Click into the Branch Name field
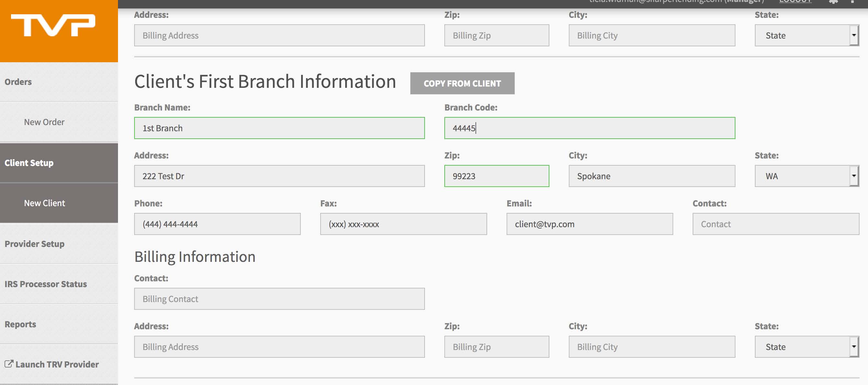Viewport: 868px width, 385px height. [279, 128]
